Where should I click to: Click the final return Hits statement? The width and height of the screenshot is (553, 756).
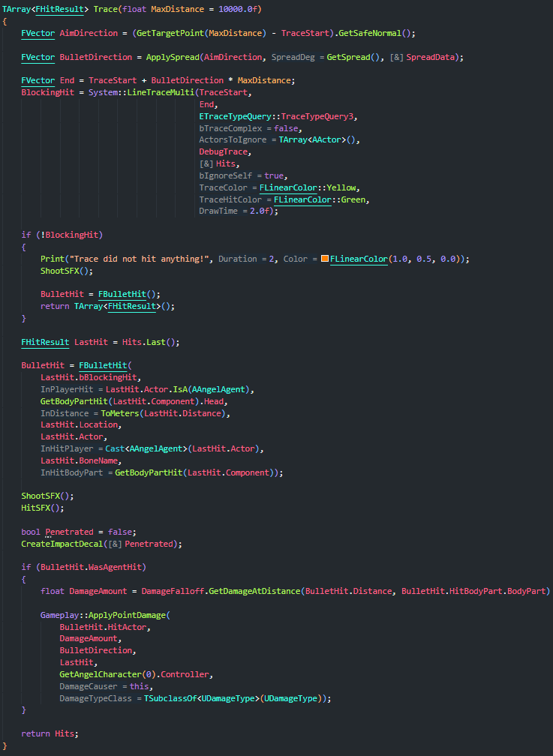(x=50, y=733)
